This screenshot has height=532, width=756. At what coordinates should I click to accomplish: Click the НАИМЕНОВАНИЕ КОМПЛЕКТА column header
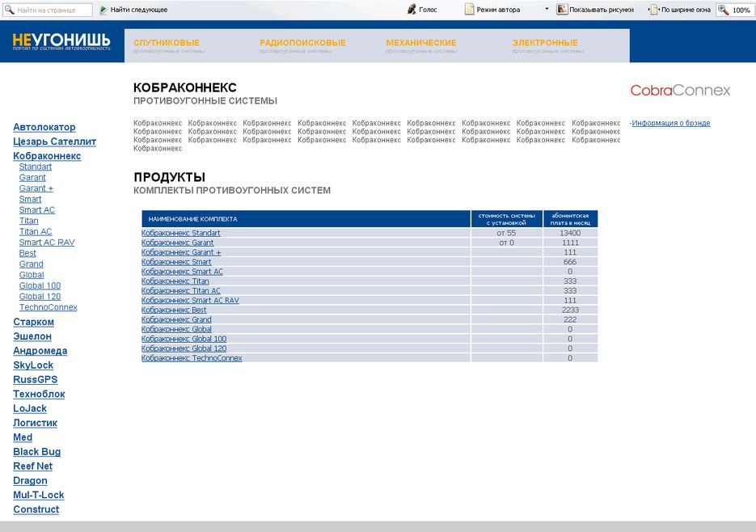pyautogui.click(x=306, y=219)
